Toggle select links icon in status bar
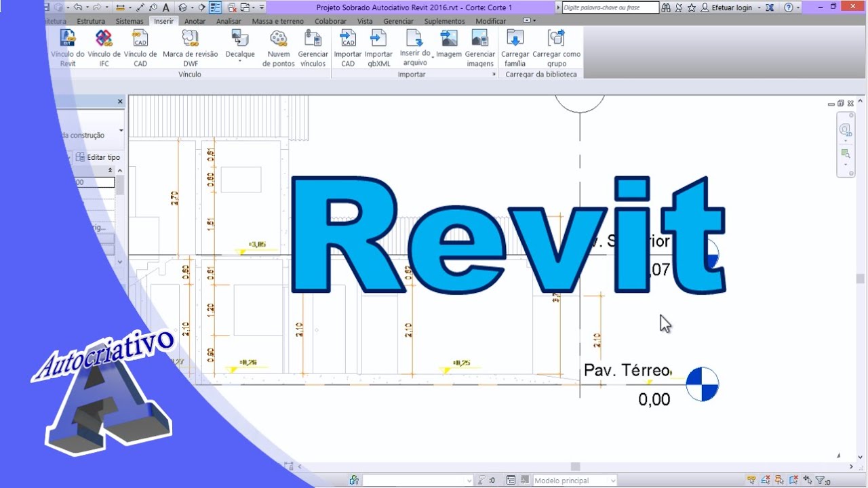Image resolution: width=868 pixels, height=488 pixels. 751,480
